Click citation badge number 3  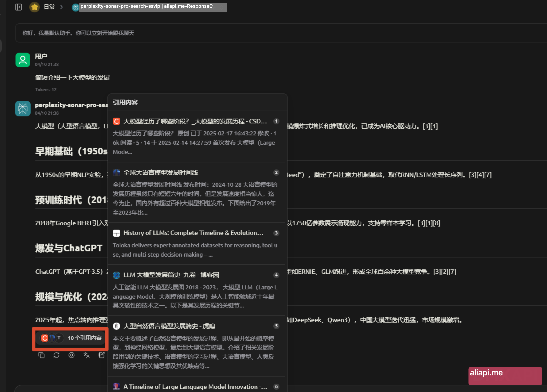tap(276, 233)
